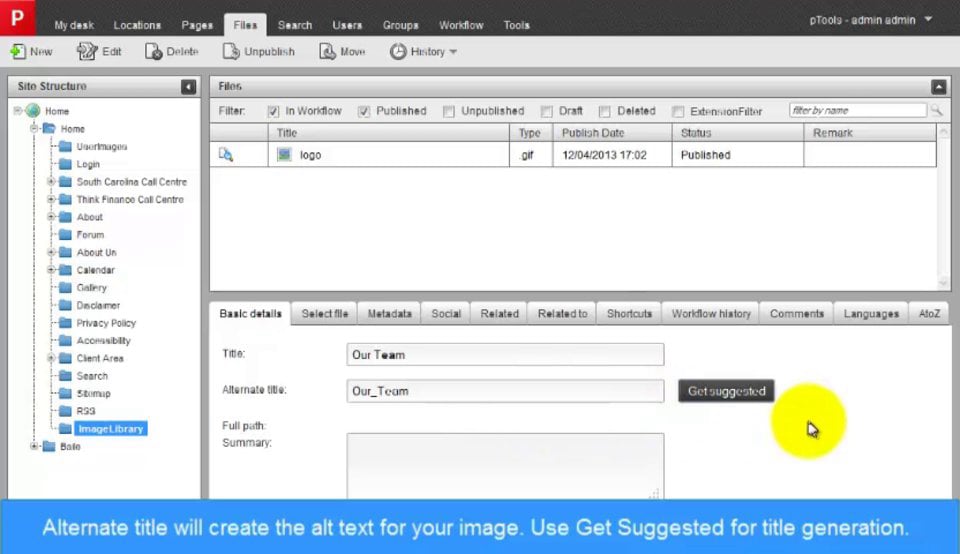Image resolution: width=960 pixels, height=554 pixels.
Task: Click the logo file image icon
Action: 284,155
